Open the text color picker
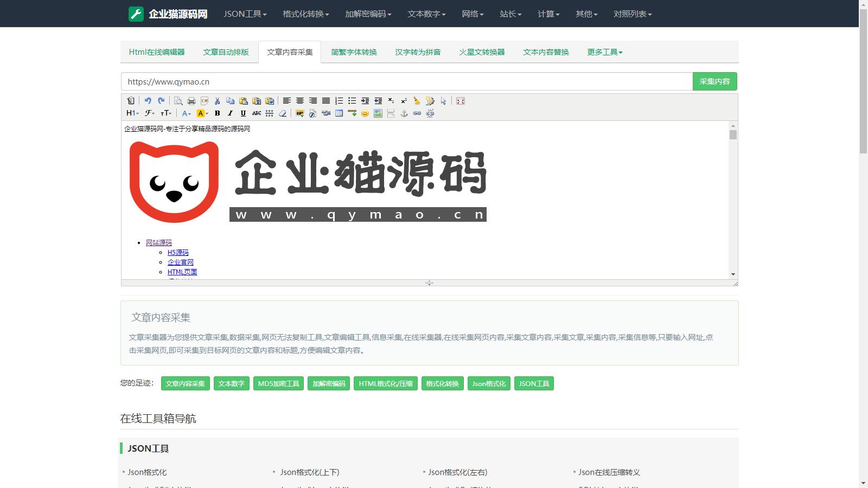868x488 pixels. pyautogui.click(x=186, y=113)
